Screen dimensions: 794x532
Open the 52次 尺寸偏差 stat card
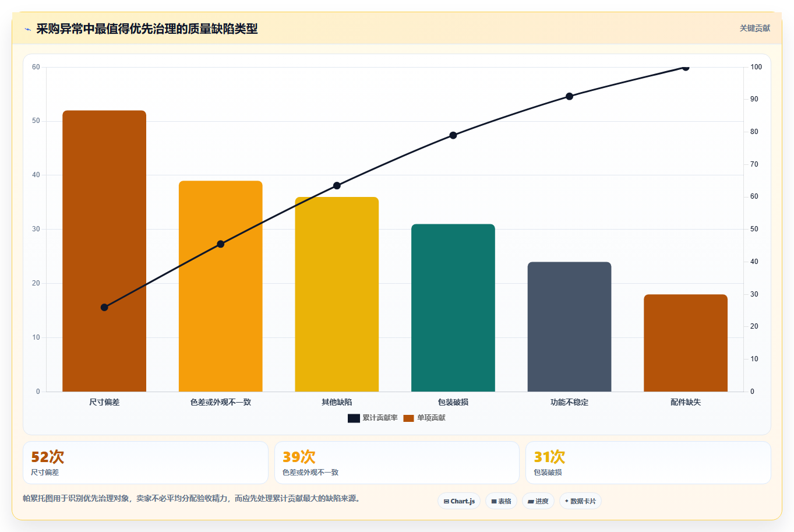(146, 463)
